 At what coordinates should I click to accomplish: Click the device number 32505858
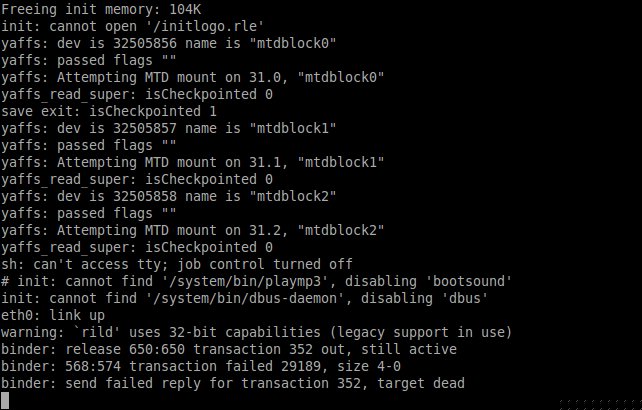[145, 196]
